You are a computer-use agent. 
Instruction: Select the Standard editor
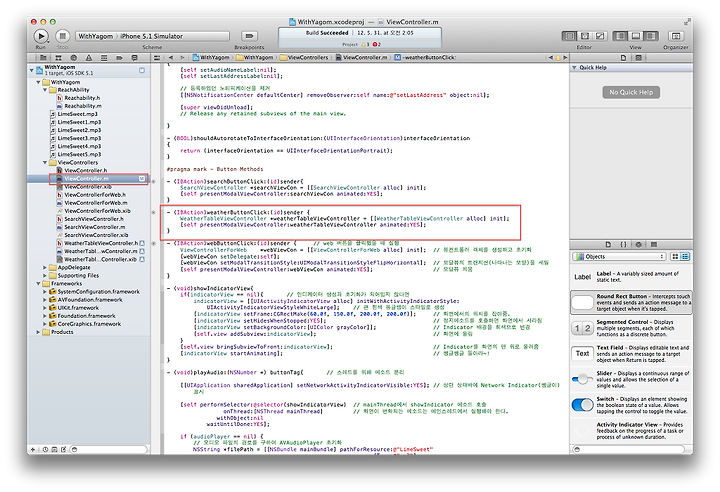(x=569, y=36)
